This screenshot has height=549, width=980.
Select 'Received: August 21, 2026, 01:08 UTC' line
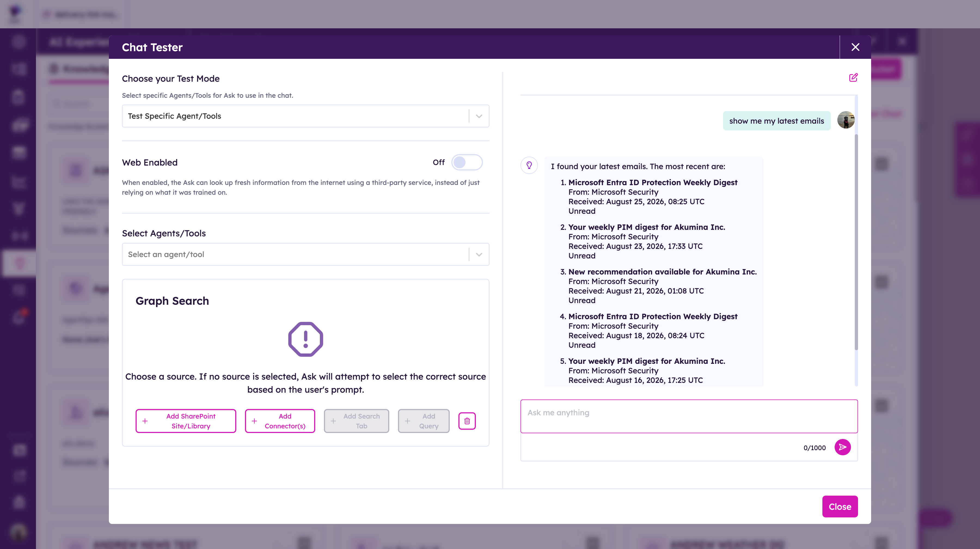point(636,291)
